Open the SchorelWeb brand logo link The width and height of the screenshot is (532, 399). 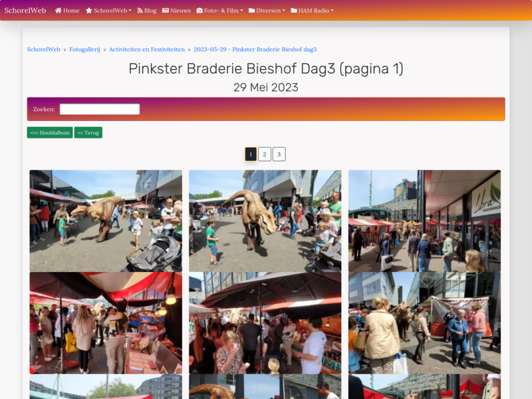pos(25,11)
